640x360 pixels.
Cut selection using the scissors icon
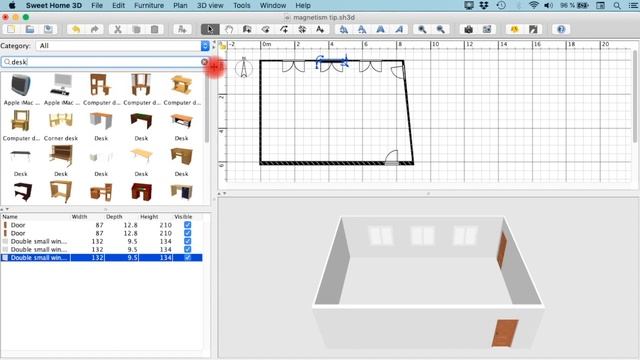click(x=118, y=29)
